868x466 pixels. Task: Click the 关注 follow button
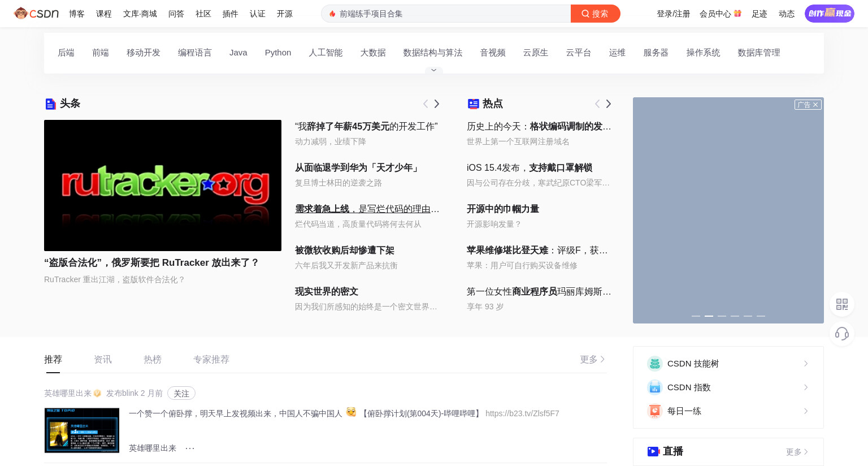181,393
